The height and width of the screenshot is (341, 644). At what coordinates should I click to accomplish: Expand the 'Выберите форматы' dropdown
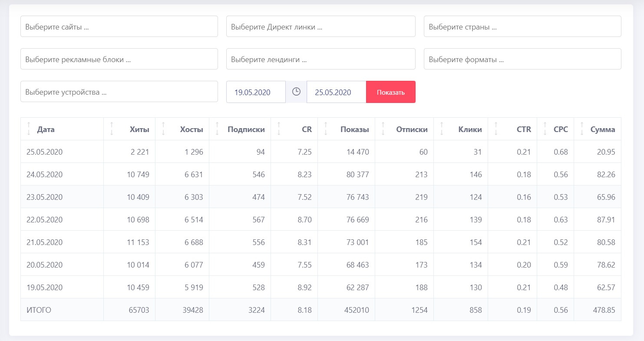522,59
